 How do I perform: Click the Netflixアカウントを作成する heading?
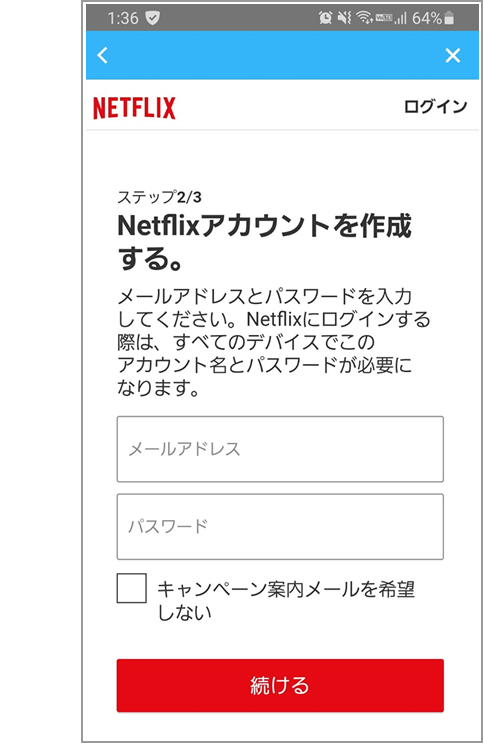(x=265, y=242)
